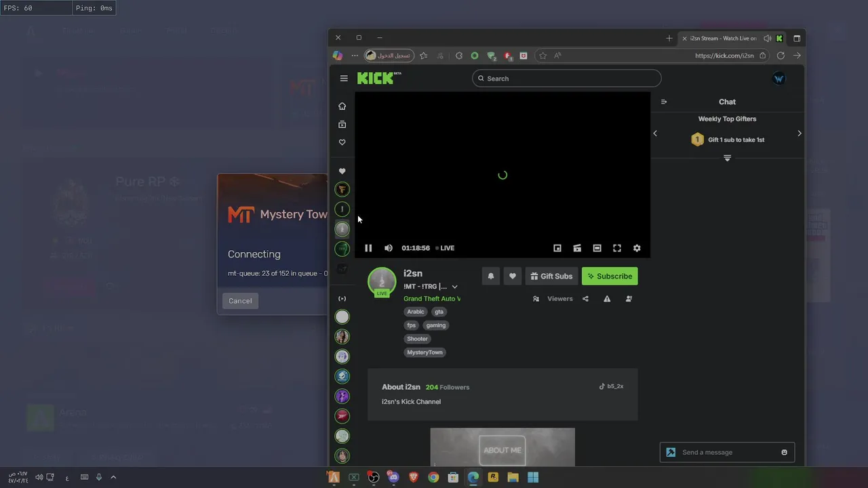Select the fps tag
Viewport: 868px width, 488px height.
pos(412,325)
